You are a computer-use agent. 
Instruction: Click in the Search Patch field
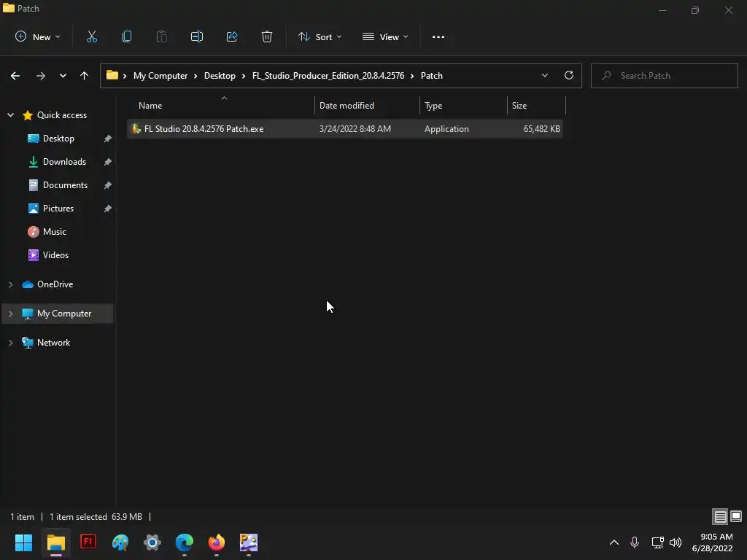(x=664, y=76)
